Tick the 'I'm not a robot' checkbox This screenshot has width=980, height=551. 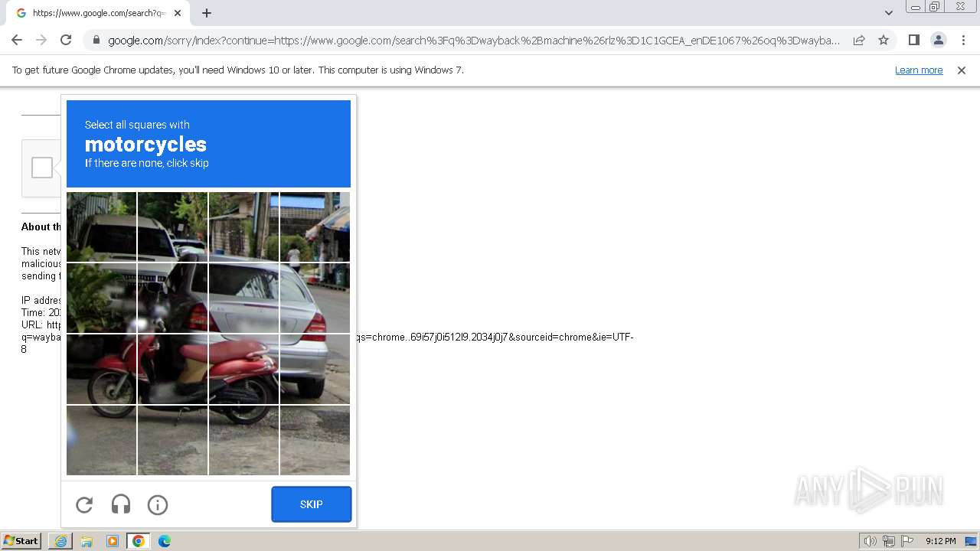pos(42,168)
